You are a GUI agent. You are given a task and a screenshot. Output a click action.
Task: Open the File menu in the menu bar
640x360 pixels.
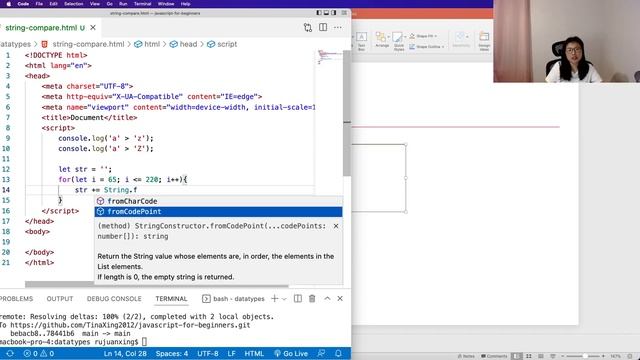[x=39, y=4]
